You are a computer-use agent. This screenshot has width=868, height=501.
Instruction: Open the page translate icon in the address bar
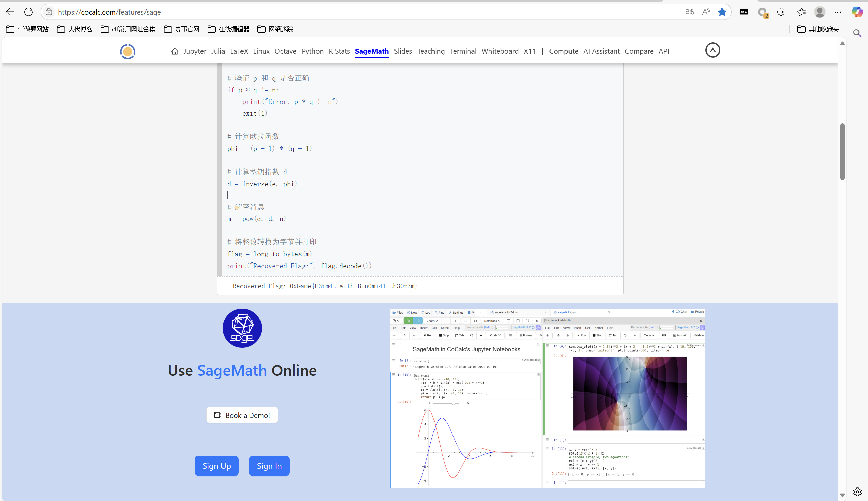[x=690, y=12]
